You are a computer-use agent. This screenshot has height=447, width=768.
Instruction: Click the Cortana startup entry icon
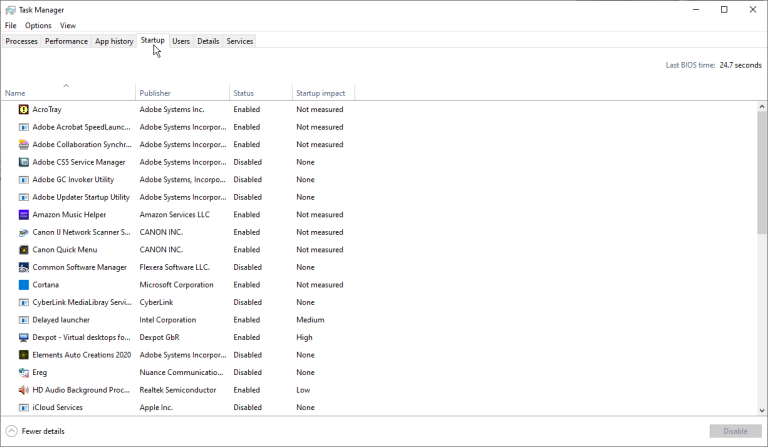[24, 285]
